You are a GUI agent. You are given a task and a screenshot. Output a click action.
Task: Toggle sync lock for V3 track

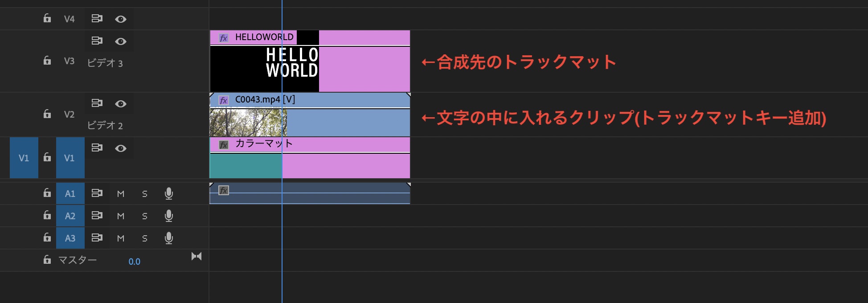pyautogui.click(x=97, y=41)
